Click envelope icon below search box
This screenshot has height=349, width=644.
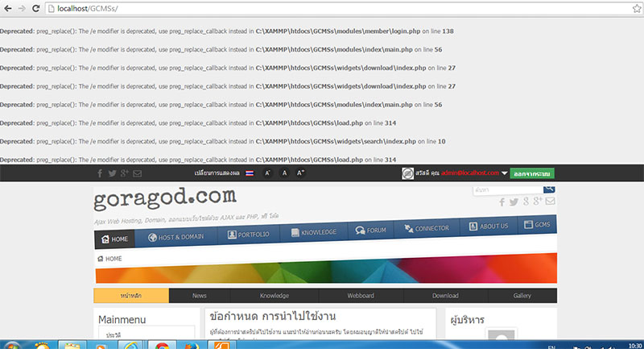[x=551, y=201]
